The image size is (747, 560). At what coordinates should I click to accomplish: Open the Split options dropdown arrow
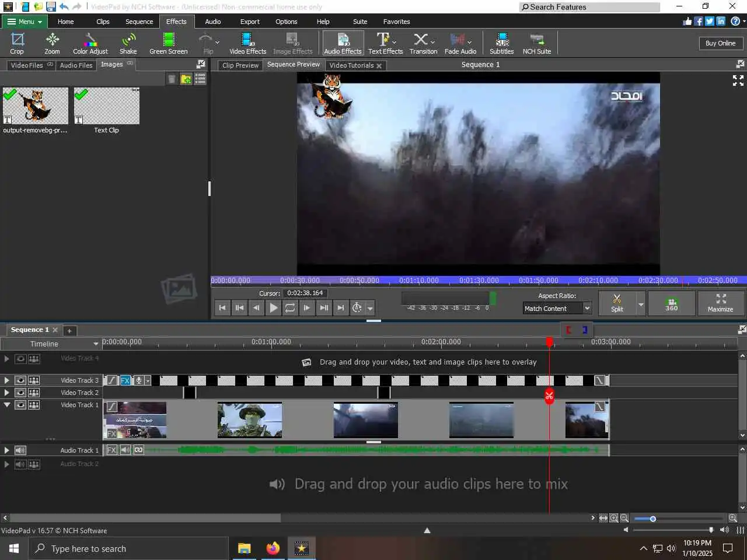coord(641,304)
